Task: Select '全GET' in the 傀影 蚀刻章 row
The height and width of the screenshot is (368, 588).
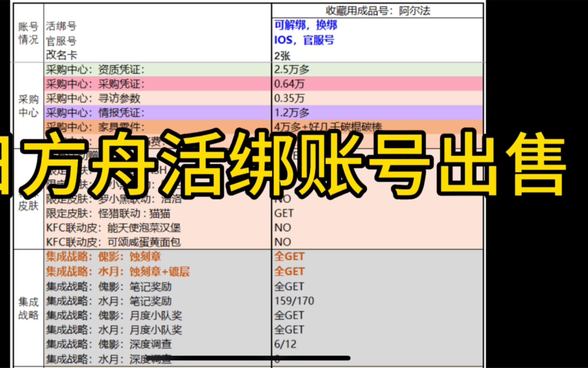Action: pyautogui.click(x=289, y=257)
